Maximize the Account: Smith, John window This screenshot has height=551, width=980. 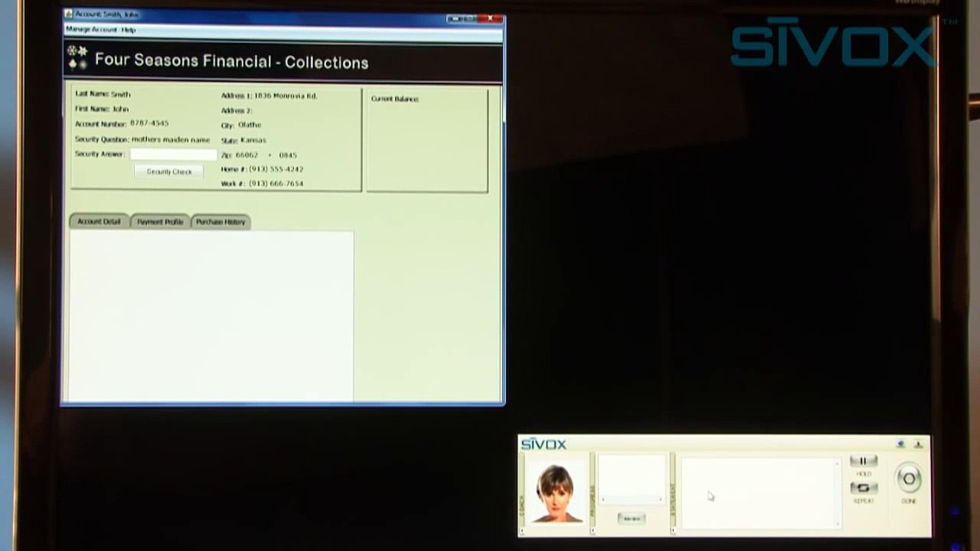(470, 18)
